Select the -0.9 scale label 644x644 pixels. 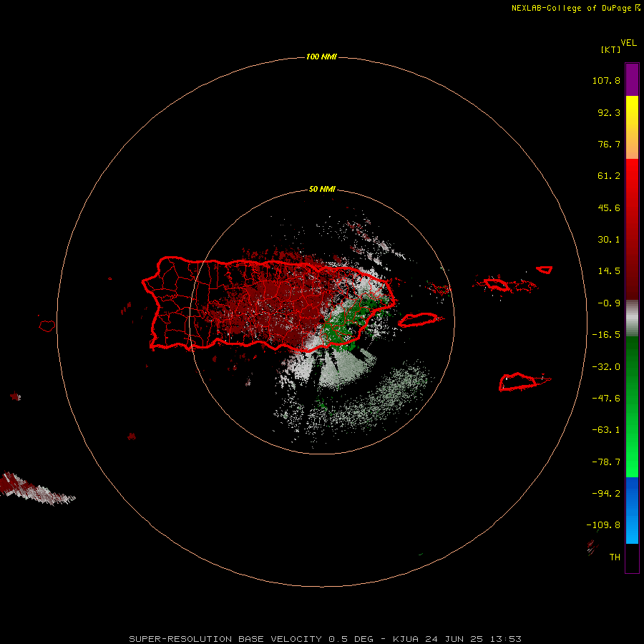[609, 303]
